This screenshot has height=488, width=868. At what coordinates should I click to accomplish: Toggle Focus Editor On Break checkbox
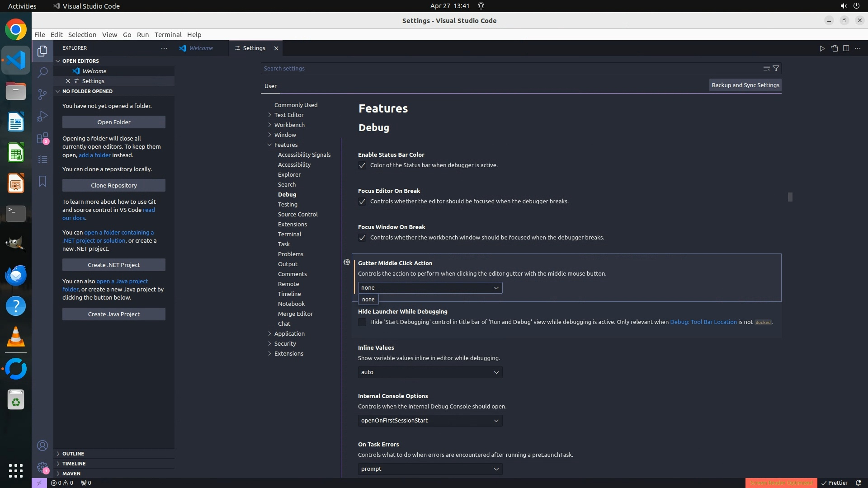[x=362, y=202]
